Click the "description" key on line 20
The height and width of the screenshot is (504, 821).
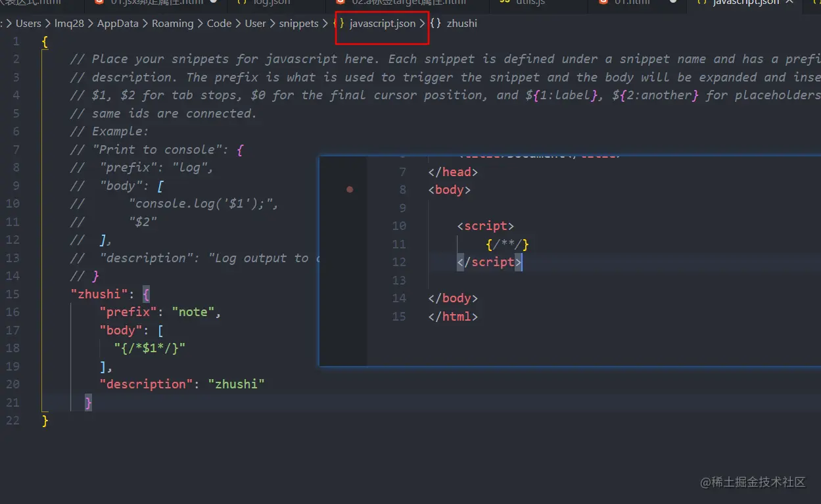pos(147,384)
